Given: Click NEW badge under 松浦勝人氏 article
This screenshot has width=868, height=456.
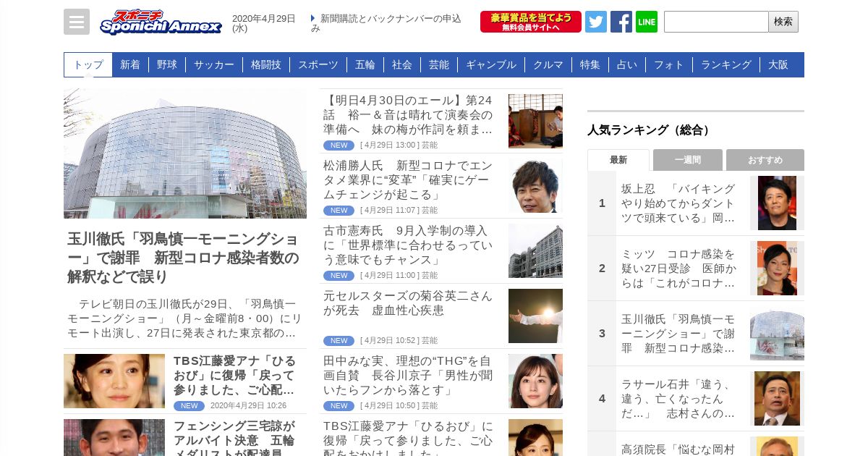Looking at the screenshot, I should (x=339, y=211).
